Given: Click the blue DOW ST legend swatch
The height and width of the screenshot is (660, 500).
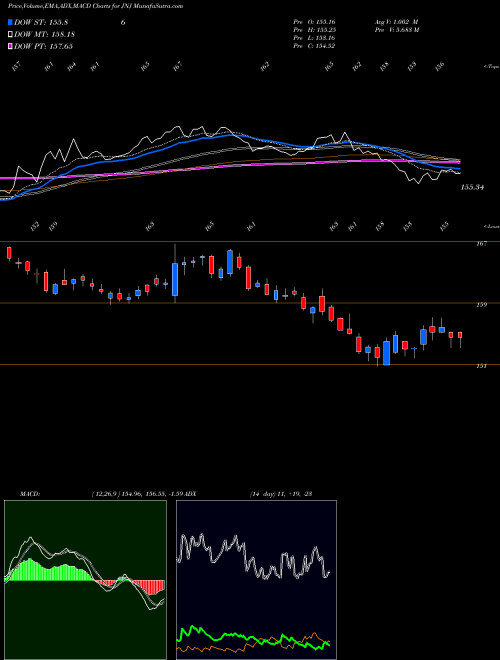Looking at the screenshot, I should pyautogui.click(x=10, y=22).
